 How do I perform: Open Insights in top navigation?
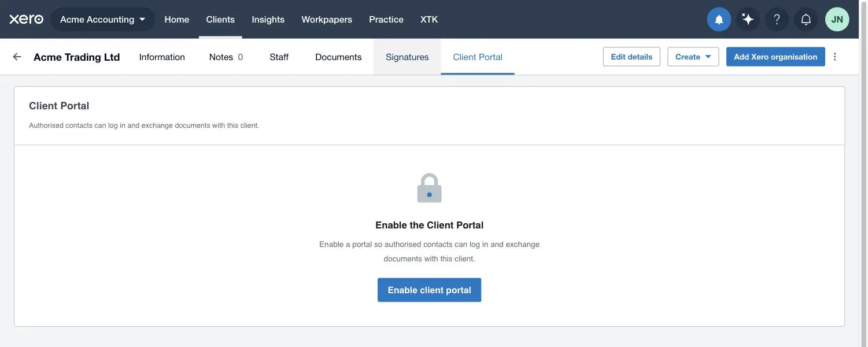[268, 20]
